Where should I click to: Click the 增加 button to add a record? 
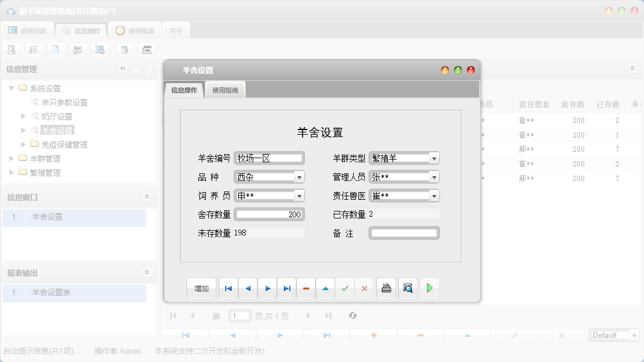(x=201, y=288)
